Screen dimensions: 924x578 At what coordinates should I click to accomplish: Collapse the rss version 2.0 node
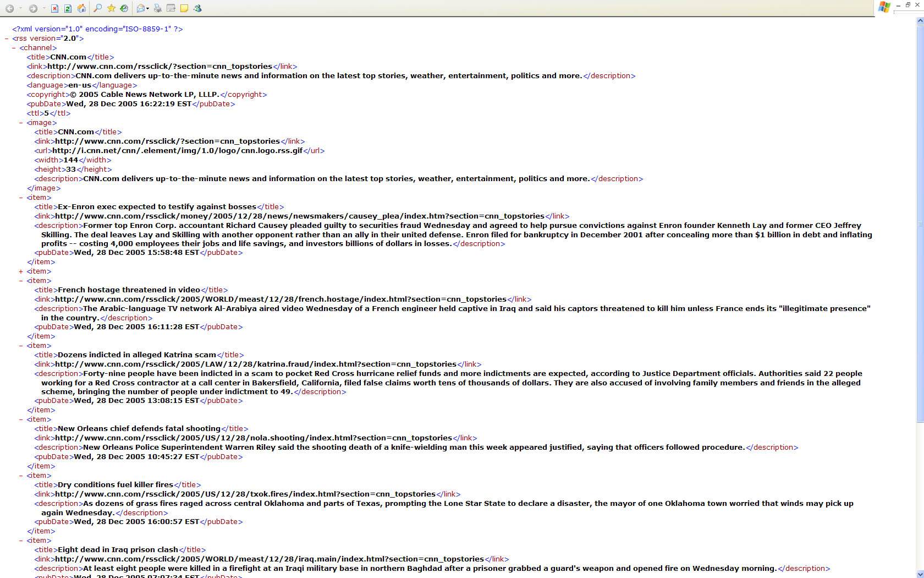[x=6, y=39]
